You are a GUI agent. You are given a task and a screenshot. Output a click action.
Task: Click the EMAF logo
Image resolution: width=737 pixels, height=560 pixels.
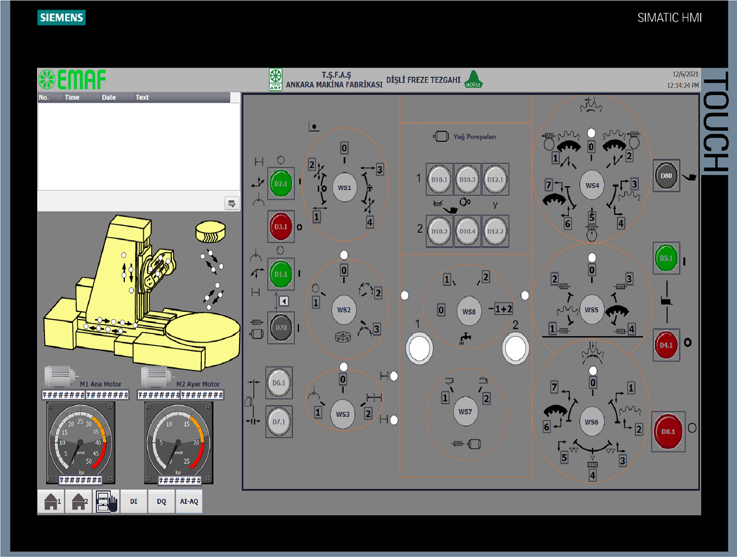72,80
